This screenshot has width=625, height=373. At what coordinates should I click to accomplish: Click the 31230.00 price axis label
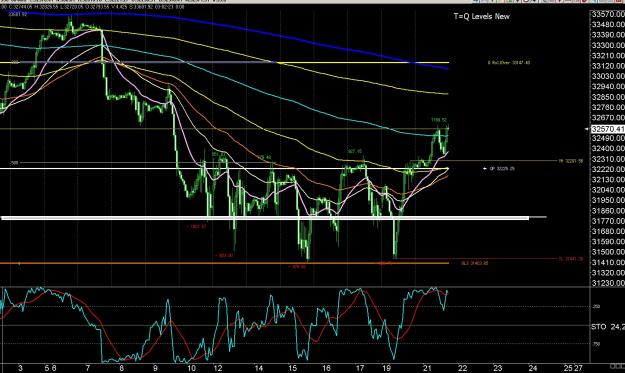tap(608, 283)
